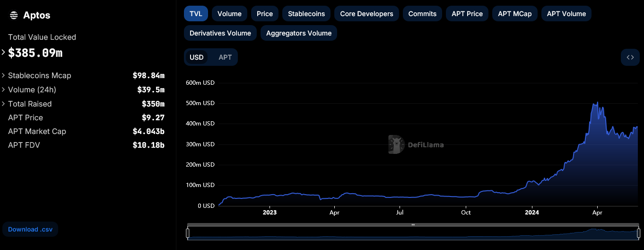644x250 pixels.
Task: Toggle the APT Price series
Action: [x=467, y=14]
